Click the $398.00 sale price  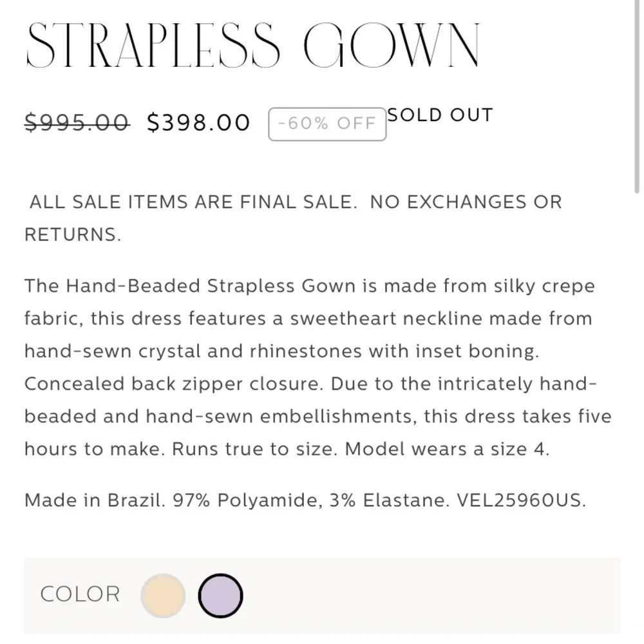[198, 122]
